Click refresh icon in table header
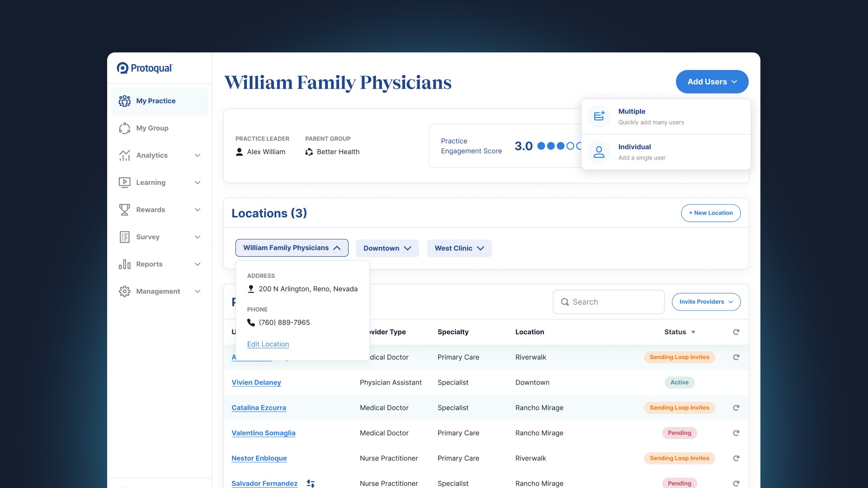The width and height of the screenshot is (868, 488). pyautogui.click(x=736, y=332)
